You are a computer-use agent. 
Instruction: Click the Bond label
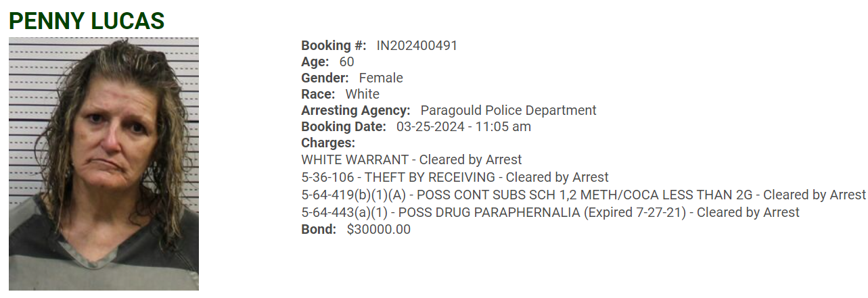click(319, 229)
